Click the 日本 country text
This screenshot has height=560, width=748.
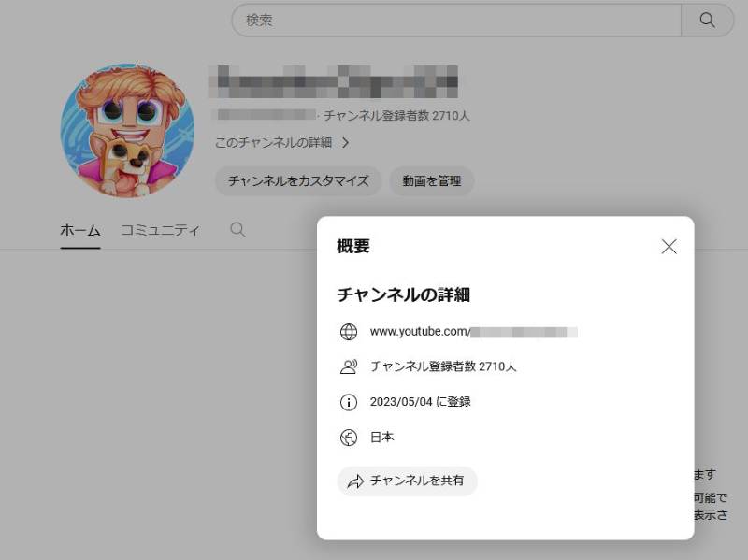(382, 437)
